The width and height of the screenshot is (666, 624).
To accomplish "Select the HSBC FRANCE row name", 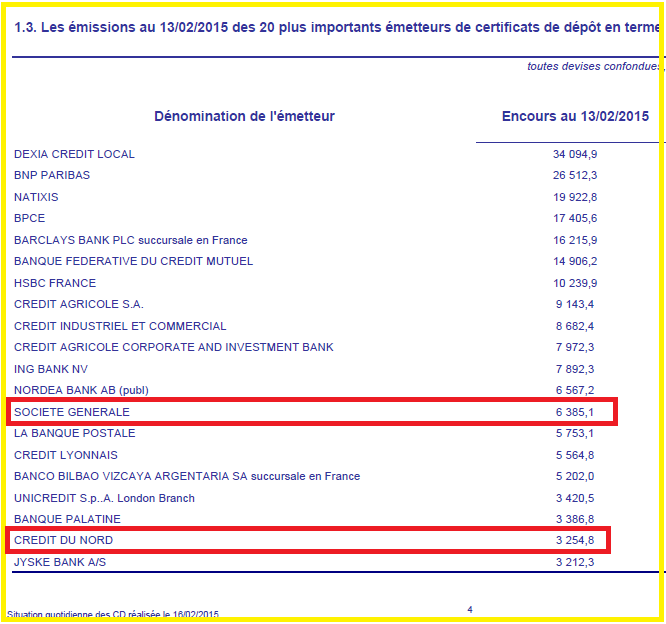I will [x=55, y=283].
